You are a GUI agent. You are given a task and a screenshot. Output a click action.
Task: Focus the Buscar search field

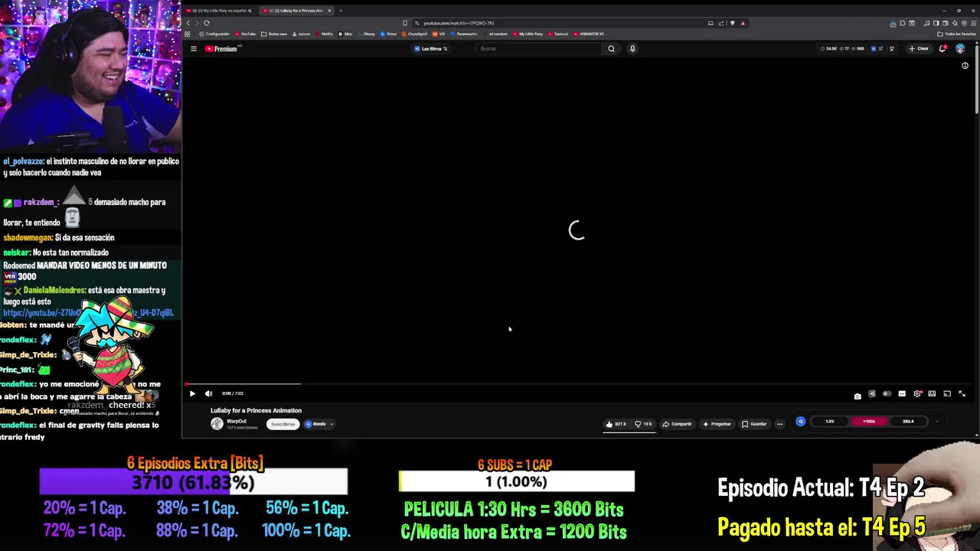[x=539, y=49]
